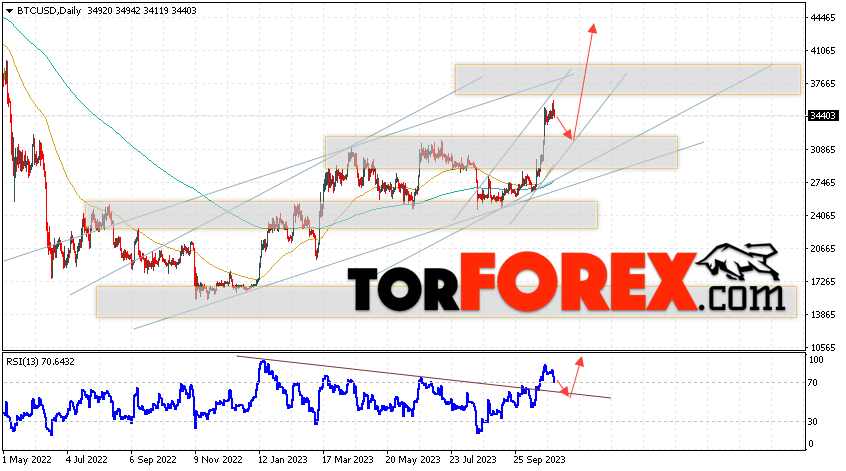The height and width of the screenshot is (471, 846).
Task: Click the 44465 price axis label
Action: [823, 18]
